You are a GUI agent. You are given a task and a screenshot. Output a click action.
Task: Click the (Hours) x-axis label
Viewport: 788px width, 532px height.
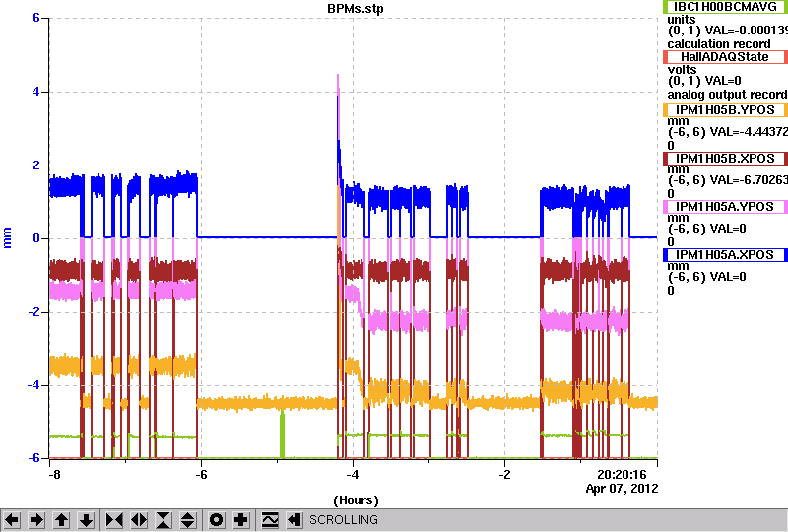pos(356,500)
